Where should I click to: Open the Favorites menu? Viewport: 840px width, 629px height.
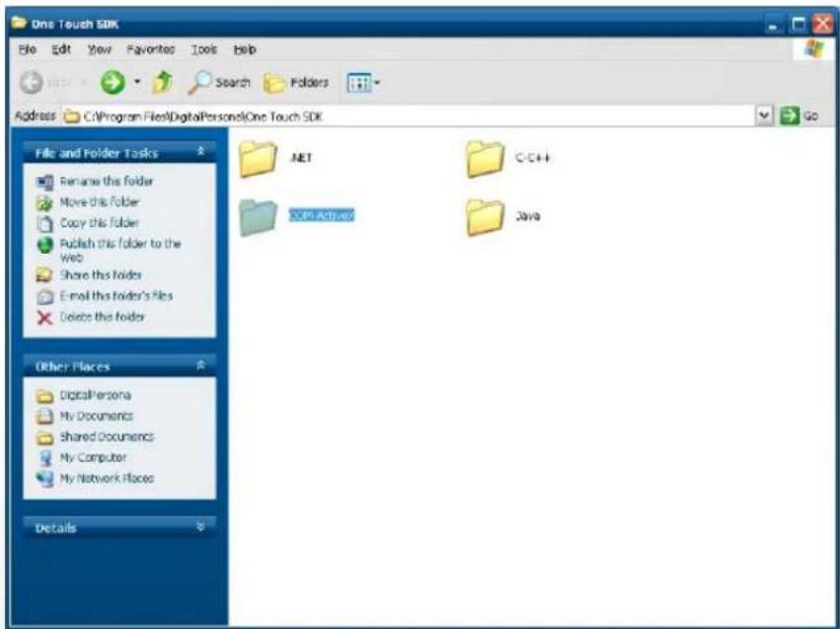pos(151,49)
